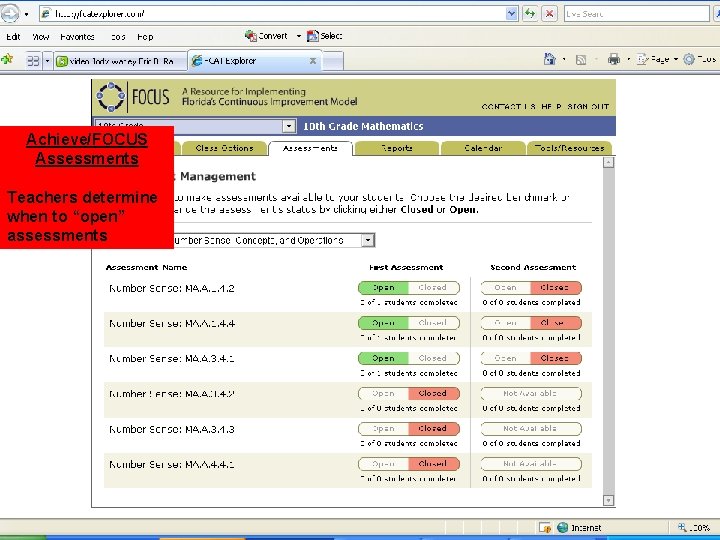Viewport: 720px width, 540px height.
Task: Click the FOCUS logo
Action: (x=133, y=97)
